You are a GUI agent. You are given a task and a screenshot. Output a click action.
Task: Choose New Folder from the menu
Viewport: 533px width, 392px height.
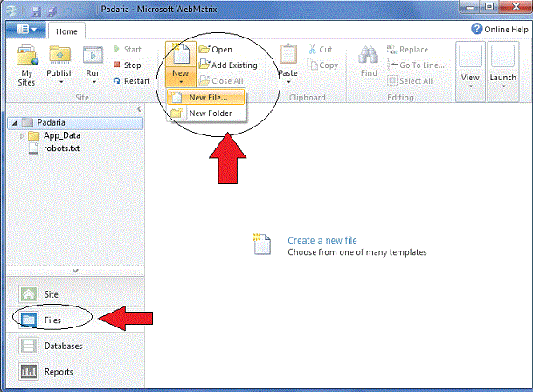point(206,113)
